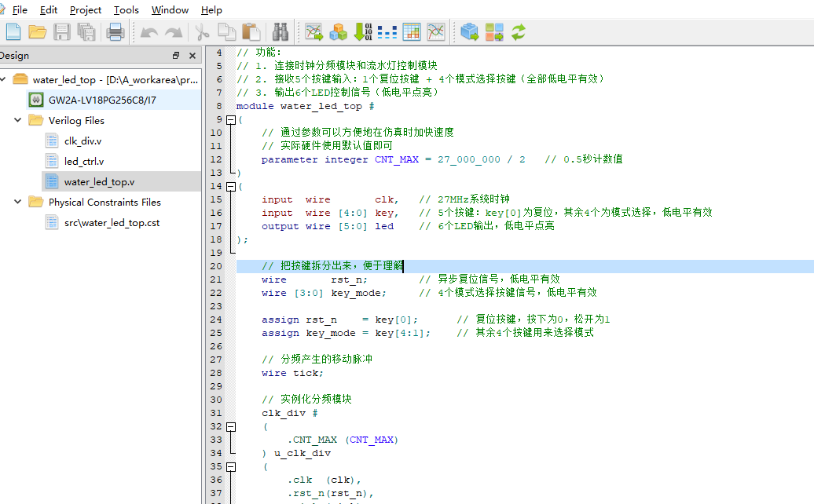Click the water_led_top project root label

tap(115, 80)
